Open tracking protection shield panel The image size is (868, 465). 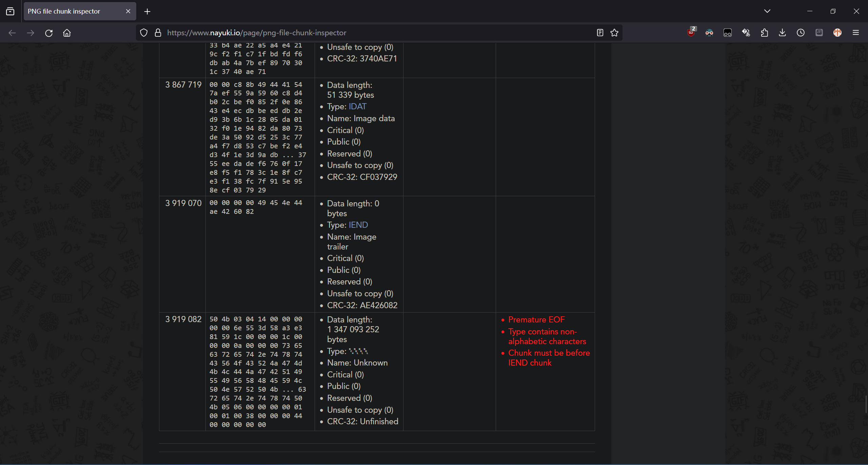click(x=144, y=33)
